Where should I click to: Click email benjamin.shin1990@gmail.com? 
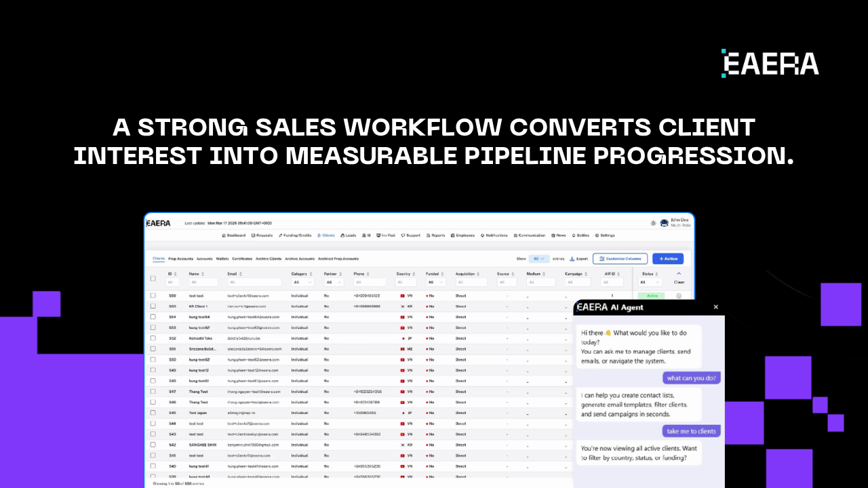click(x=253, y=445)
